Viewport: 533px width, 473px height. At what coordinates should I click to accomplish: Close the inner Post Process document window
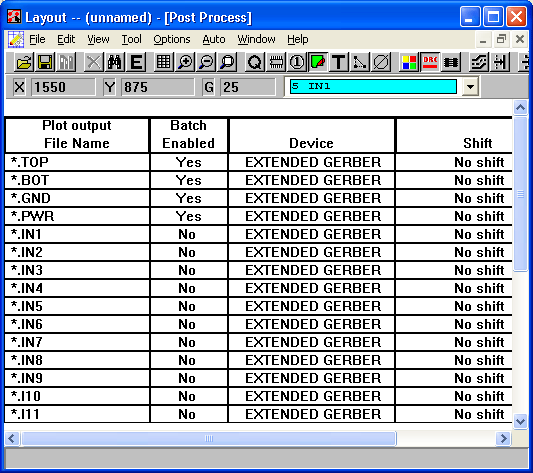520,39
